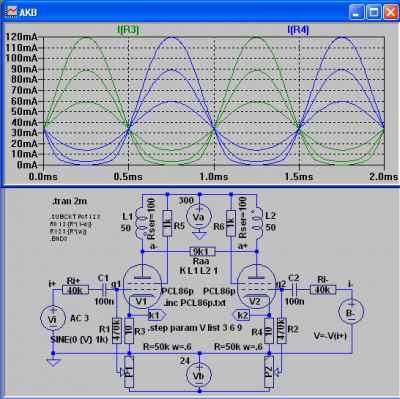400x399 pixels.
Task: Click the ground symbol below Vi
Action: (53, 362)
